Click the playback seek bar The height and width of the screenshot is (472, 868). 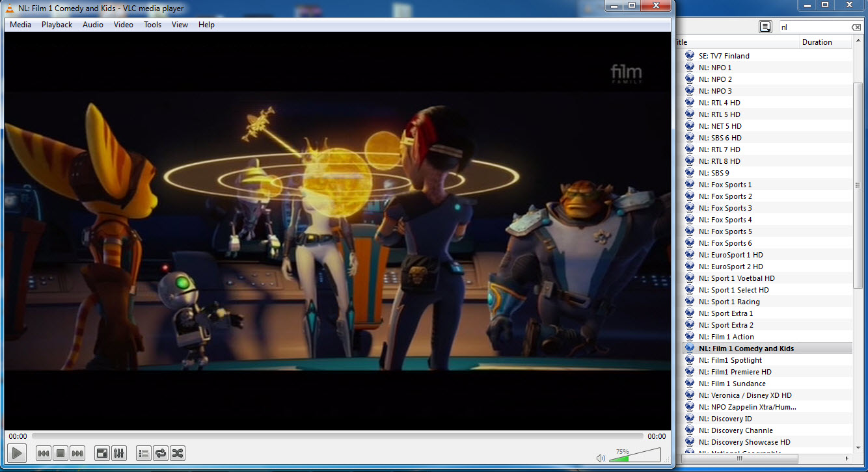tap(337, 436)
